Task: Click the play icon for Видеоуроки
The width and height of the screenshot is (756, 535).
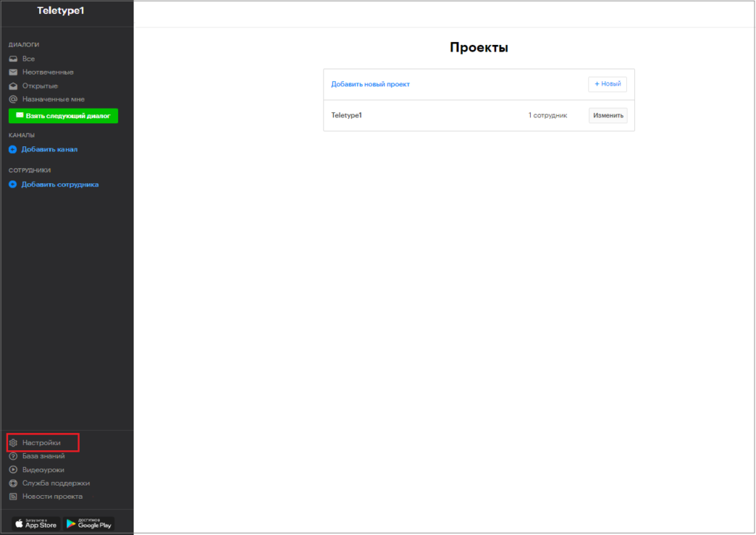Action: [x=13, y=469]
